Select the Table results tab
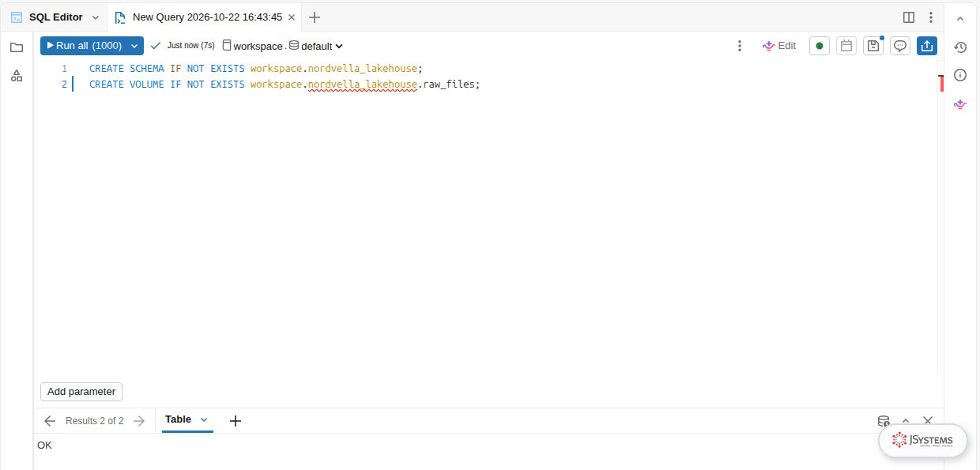Viewport: 980px width, 470px height. pyautogui.click(x=178, y=419)
